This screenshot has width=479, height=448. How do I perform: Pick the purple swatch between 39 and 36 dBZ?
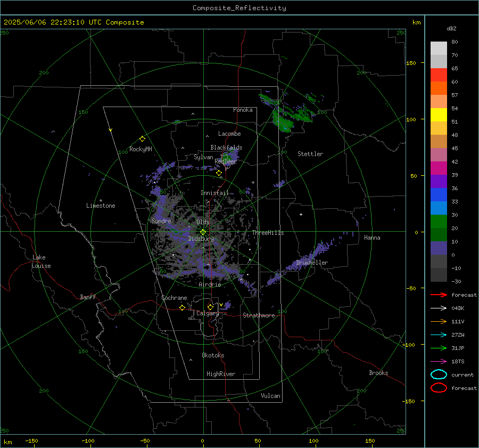pyautogui.click(x=439, y=182)
